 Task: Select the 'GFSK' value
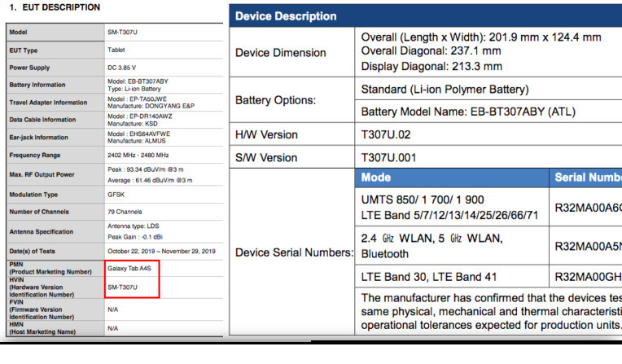(116, 195)
